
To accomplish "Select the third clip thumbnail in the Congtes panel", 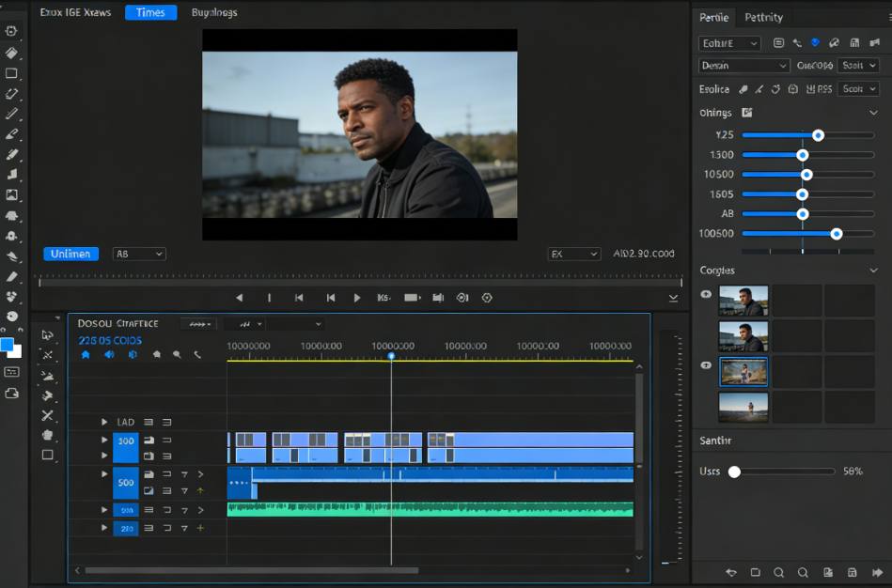I will click(743, 371).
